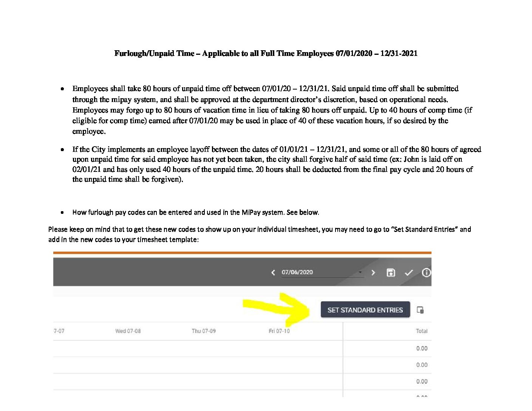Click the third row's 0.00 total
Viewport: 532px width, 411px height.
click(422, 382)
